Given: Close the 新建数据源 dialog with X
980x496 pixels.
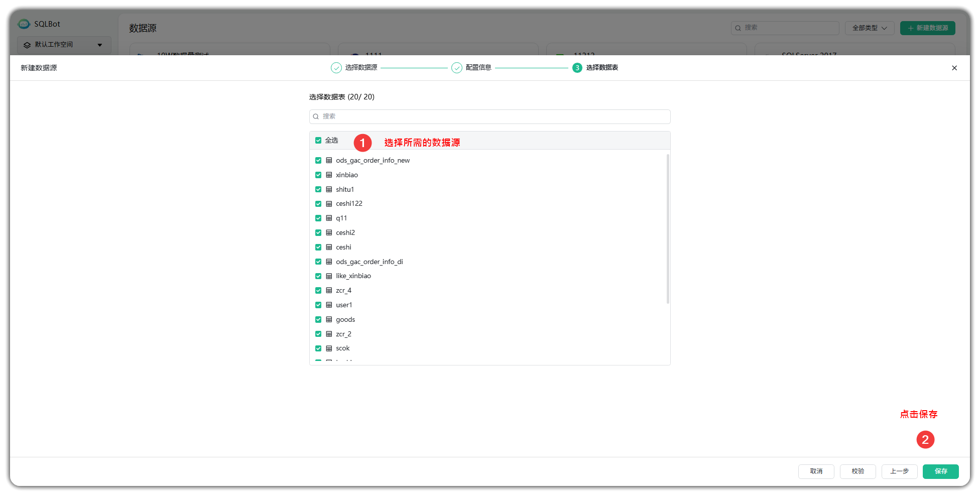Looking at the screenshot, I should tap(954, 68).
